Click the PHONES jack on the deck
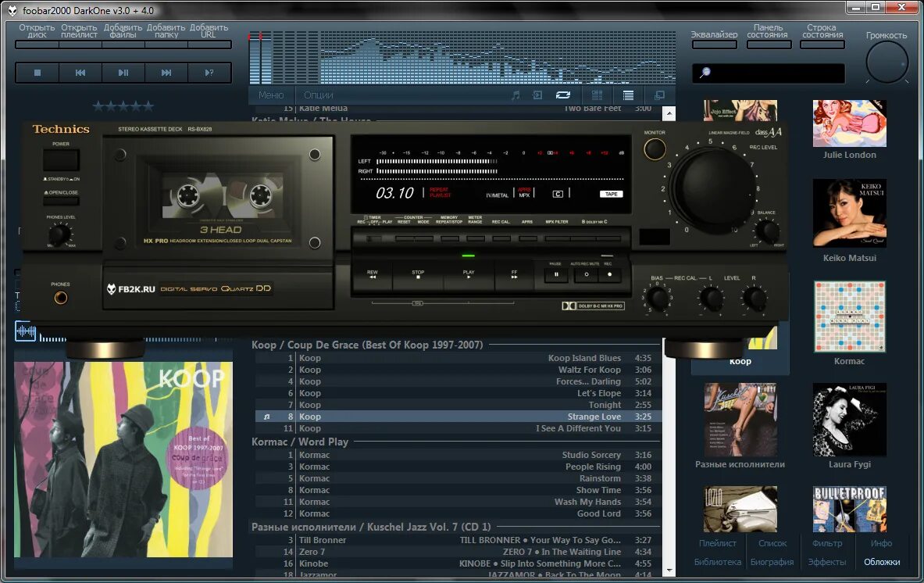This screenshot has width=924, height=583. [x=61, y=298]
